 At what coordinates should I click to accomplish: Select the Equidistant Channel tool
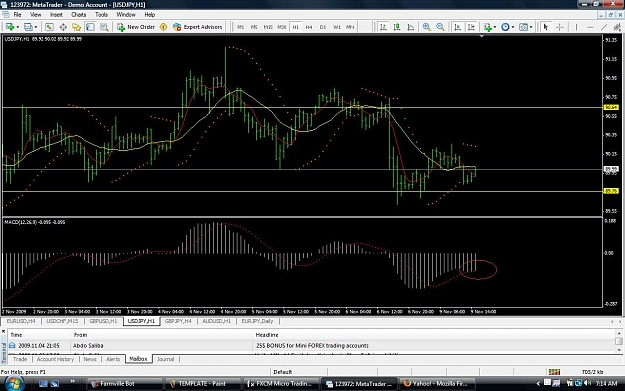point(617,27)
